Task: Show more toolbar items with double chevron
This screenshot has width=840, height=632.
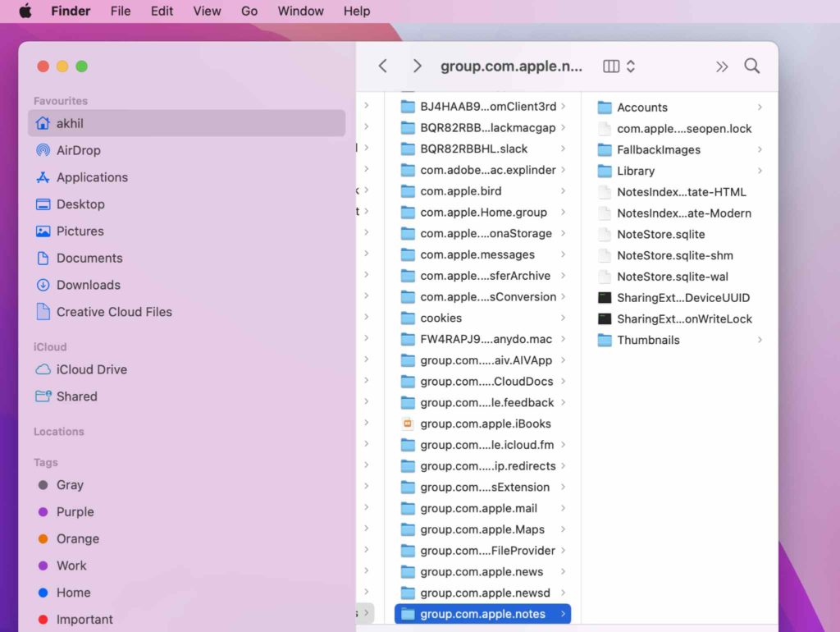Action: pyautogui.click(x=722, y=66)
